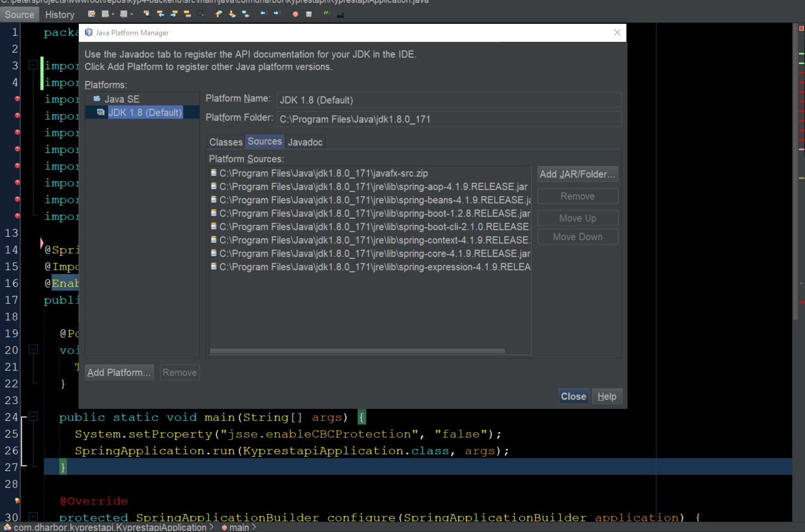Close Java Platform Manager with title bar X

pos(617,33)
